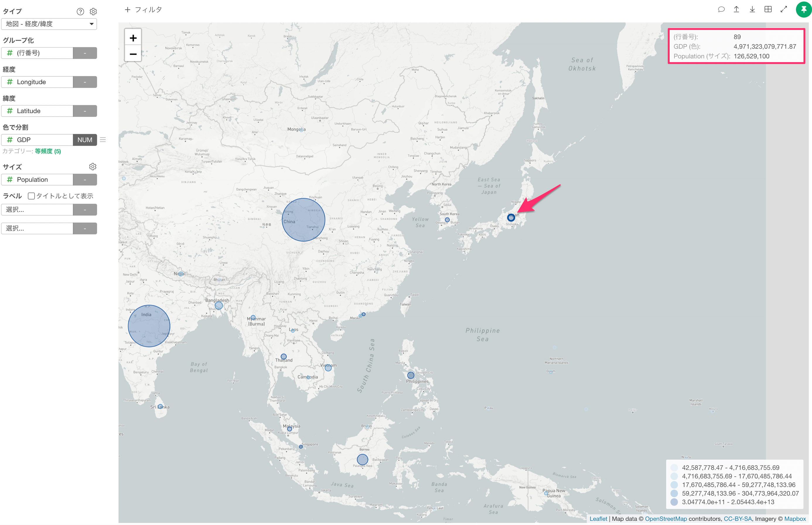Remove Longitude with its minus button
The image size is (812, 525).
pos(85,82)
